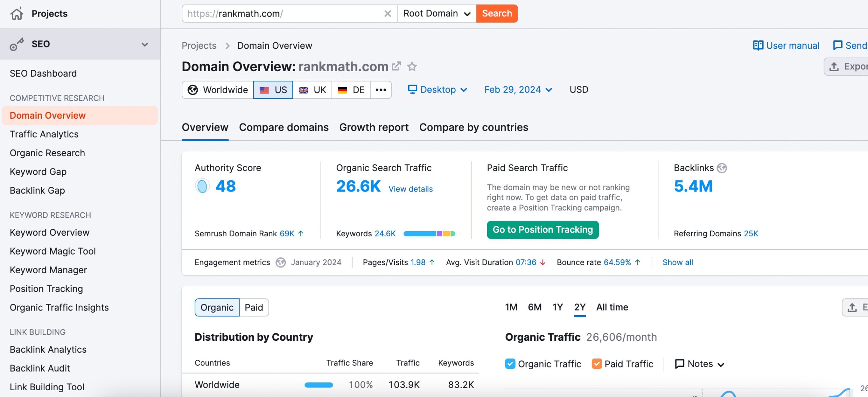
Task: Click the User manual book icon
Action: coord(758,45)
